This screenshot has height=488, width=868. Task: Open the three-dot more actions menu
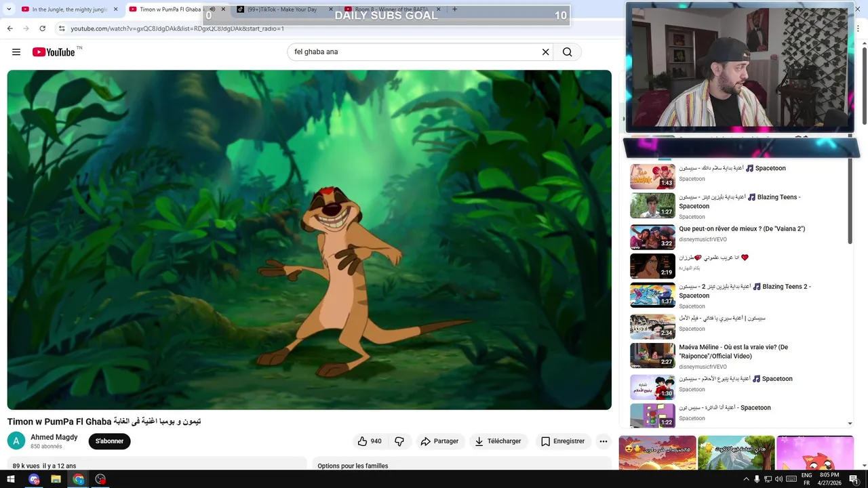pyautogui.click(x=603, y=441)
